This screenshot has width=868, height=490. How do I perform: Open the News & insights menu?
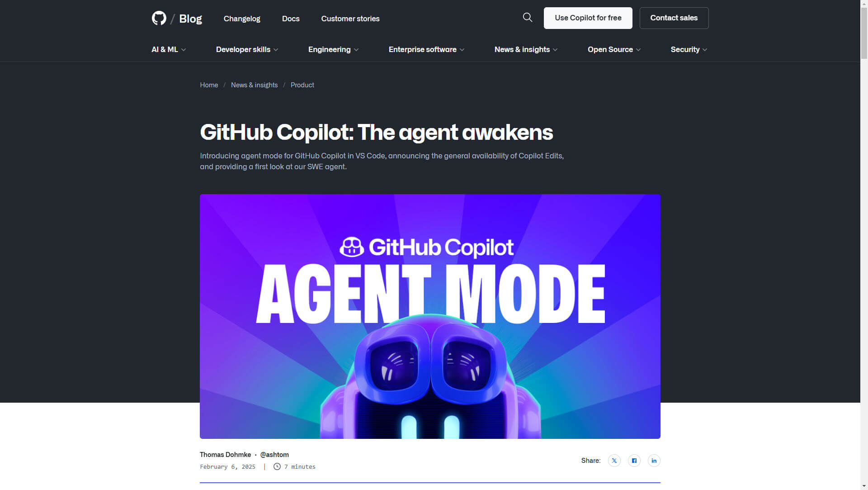(x=526, y=49)
